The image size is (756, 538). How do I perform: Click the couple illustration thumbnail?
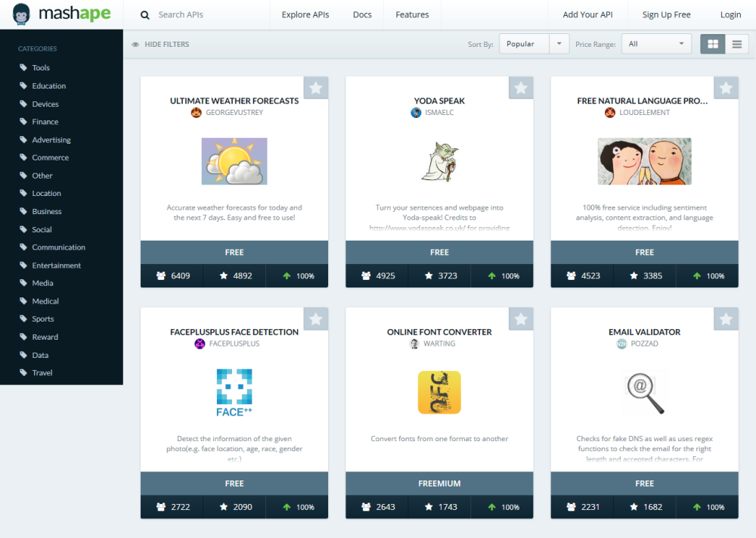point(644,161)
